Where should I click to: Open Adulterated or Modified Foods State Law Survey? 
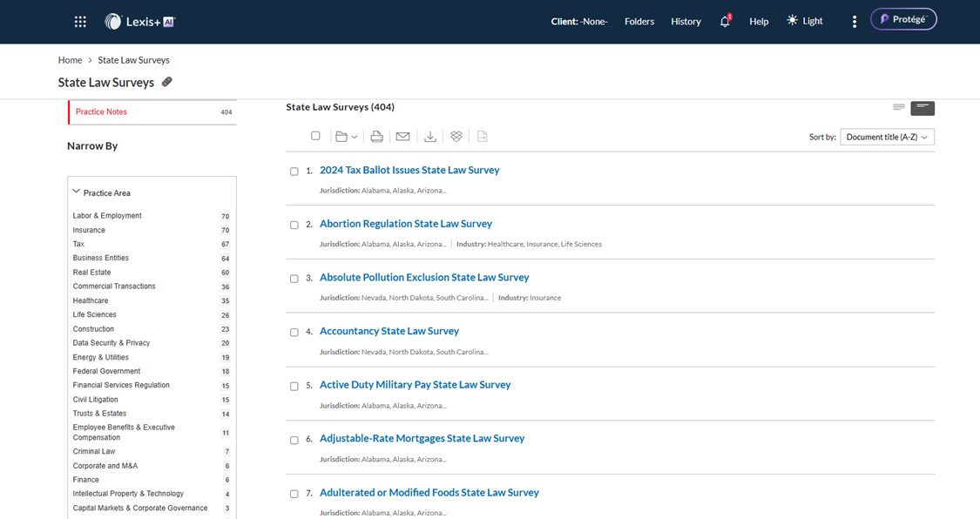429,492
